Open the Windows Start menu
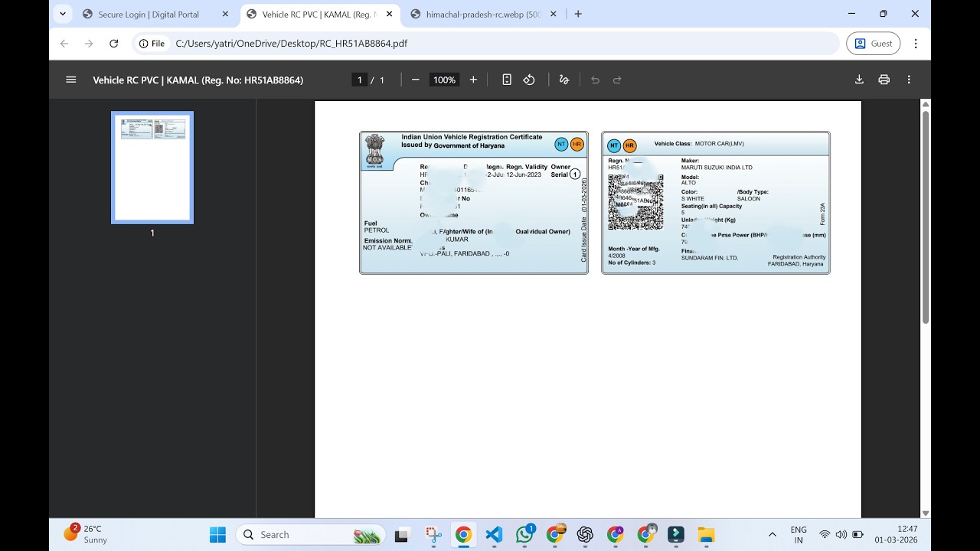This screenshot has height=551, width=980. (x=217, y=534)
